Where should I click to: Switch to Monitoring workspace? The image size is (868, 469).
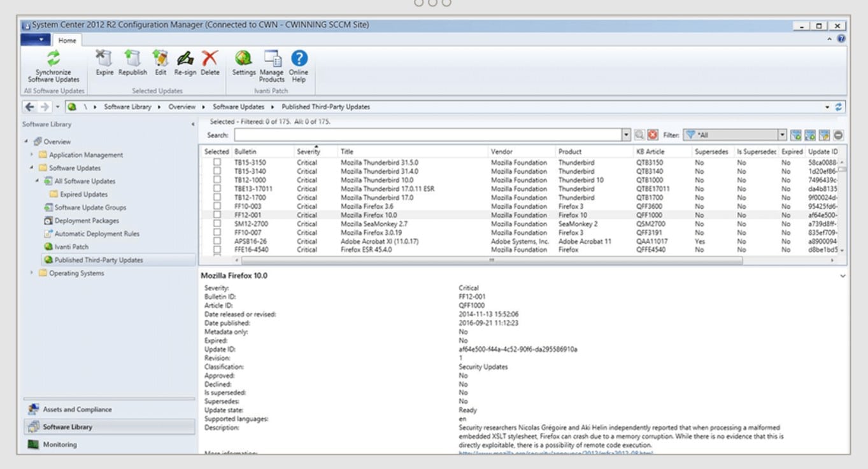tap(60, 444)
